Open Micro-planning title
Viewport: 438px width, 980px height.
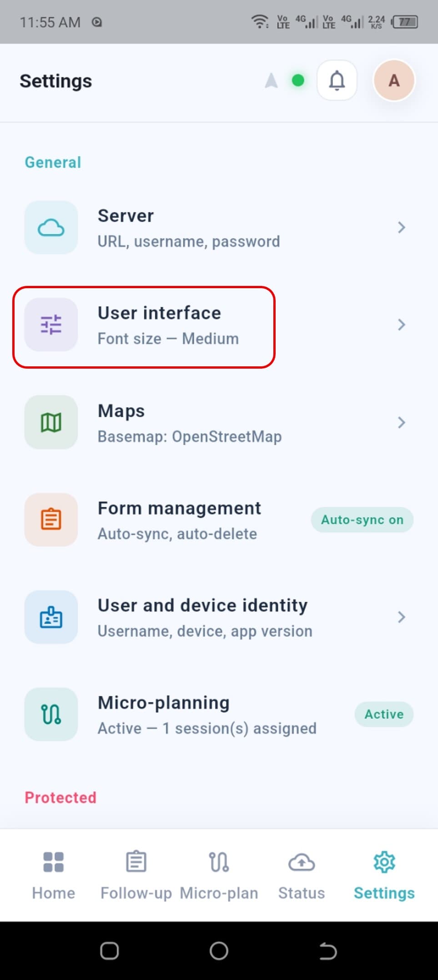click(x=163, y=703)
